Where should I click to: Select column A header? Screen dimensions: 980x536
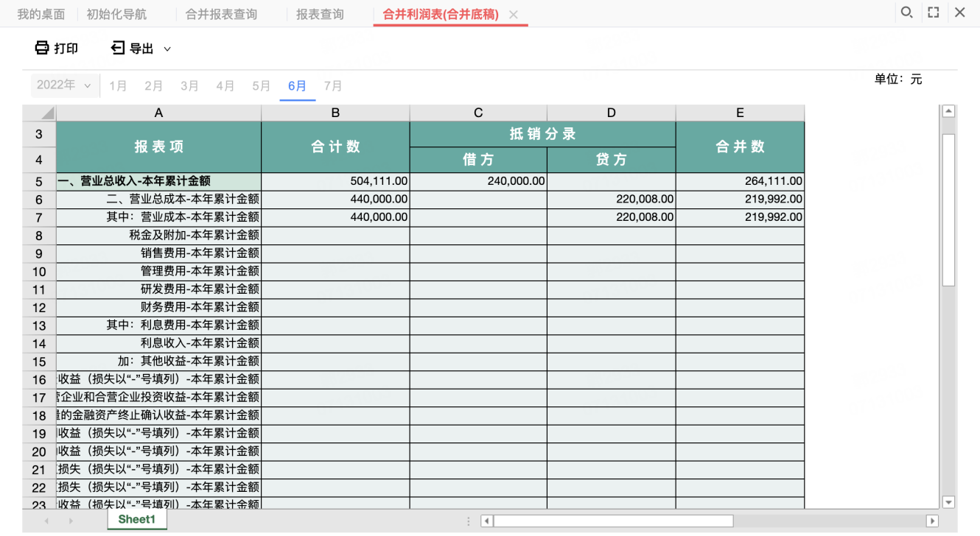[x=158, y=113]
